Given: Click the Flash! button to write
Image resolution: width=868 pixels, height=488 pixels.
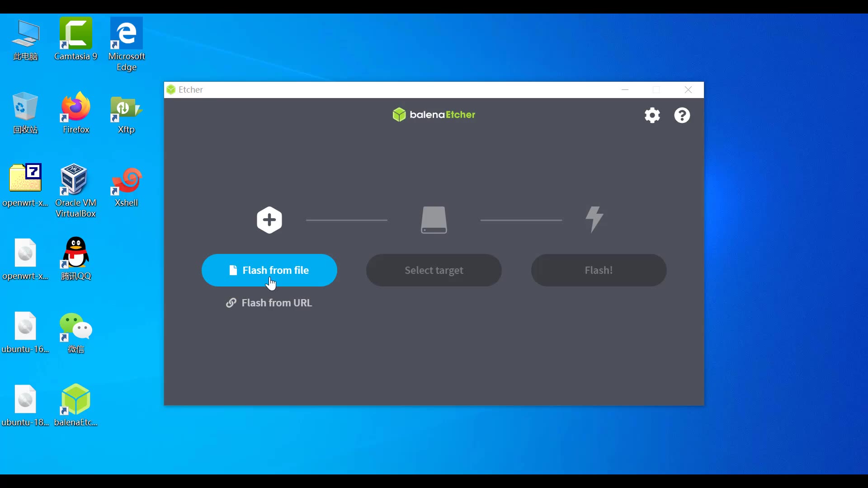Looking at the screenshot, I should click(599, 270).
